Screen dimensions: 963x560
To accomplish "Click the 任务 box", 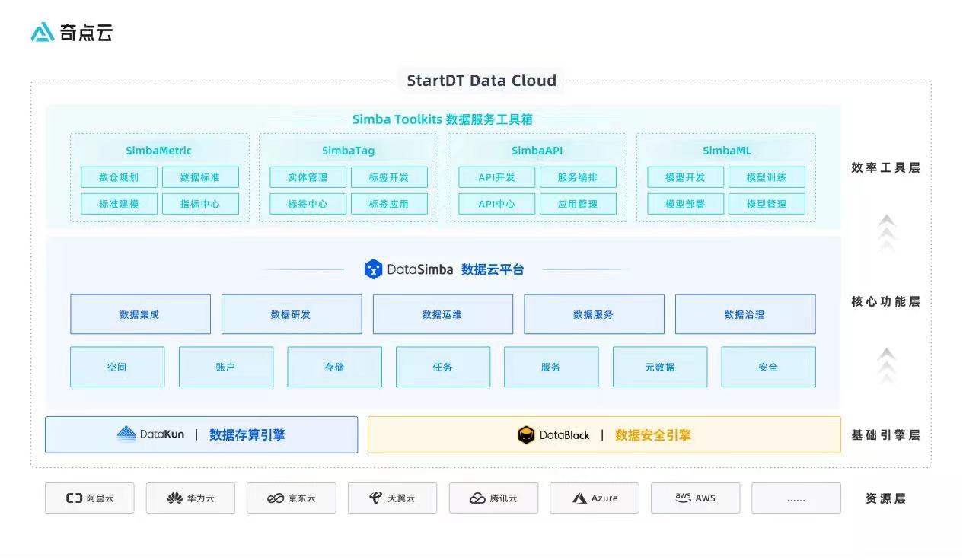I will tap(443, 367).
